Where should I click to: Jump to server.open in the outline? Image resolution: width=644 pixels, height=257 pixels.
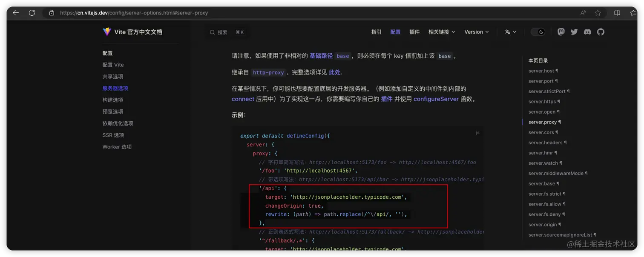[544, 112]
